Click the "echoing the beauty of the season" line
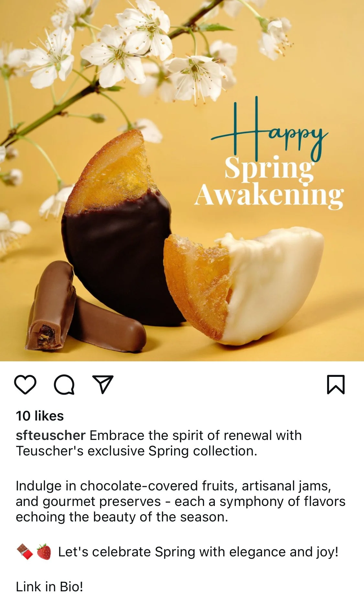Viewport: 364px width, 602px height. point(122,517)
